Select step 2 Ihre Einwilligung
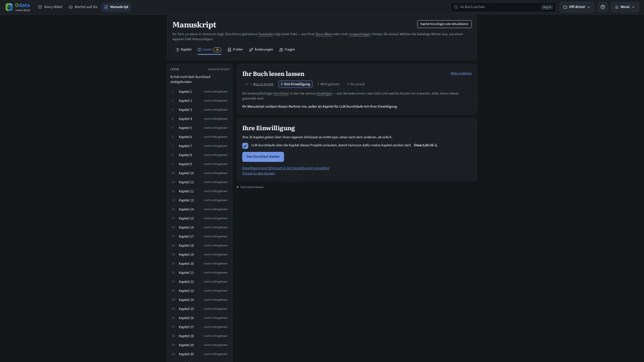Screen dimensions: 644x362 tap(295, 84)
